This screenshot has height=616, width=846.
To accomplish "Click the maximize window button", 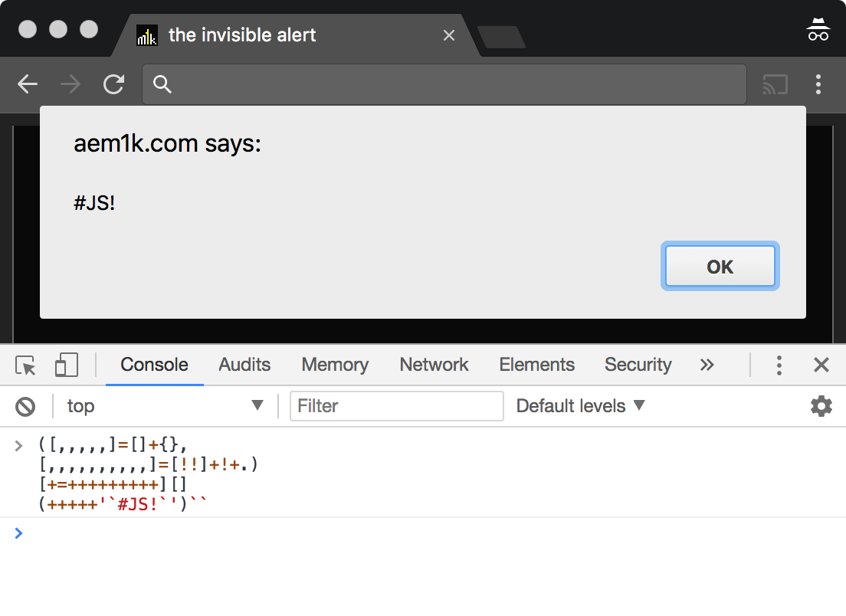I will (x=89, y=29).
